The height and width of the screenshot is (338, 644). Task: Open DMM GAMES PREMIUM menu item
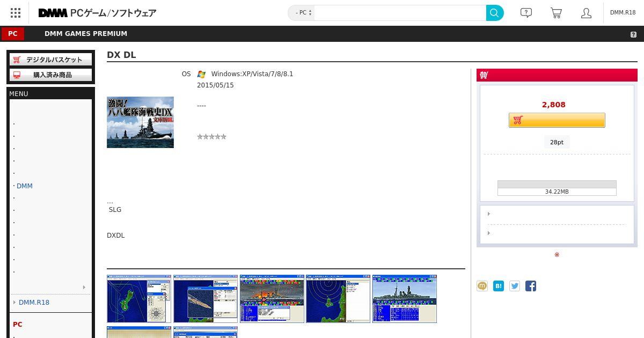click(x=86, y=34)
